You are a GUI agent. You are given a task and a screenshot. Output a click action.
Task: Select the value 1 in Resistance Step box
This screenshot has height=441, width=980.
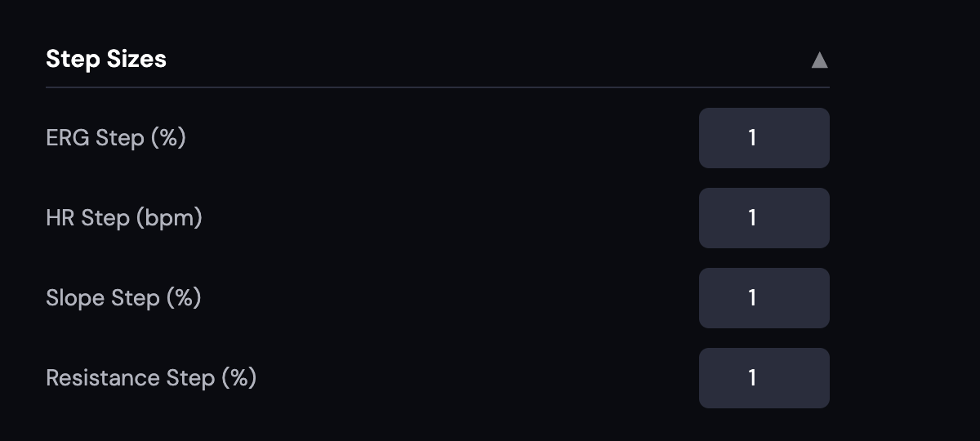(x=752, y=378)
